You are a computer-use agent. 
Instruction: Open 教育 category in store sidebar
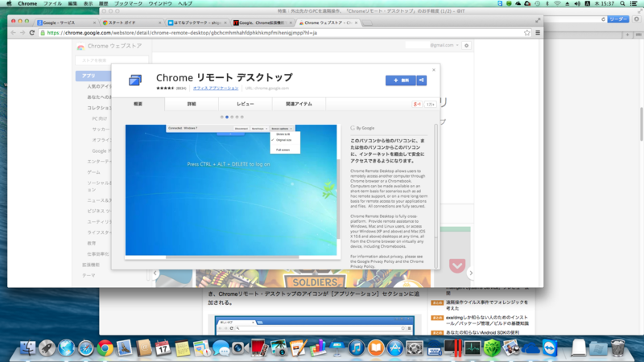point(92,244)
